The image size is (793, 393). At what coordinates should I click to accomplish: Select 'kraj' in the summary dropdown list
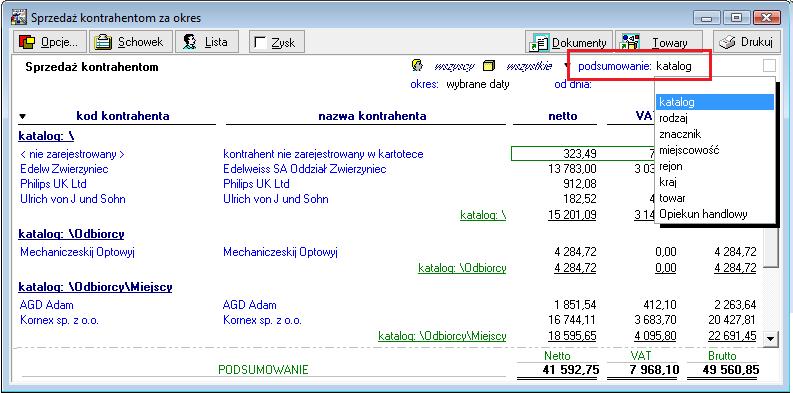(715, 182)
